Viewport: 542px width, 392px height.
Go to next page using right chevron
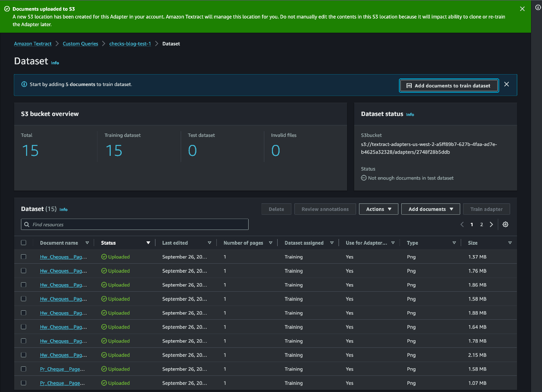[492, 225]
